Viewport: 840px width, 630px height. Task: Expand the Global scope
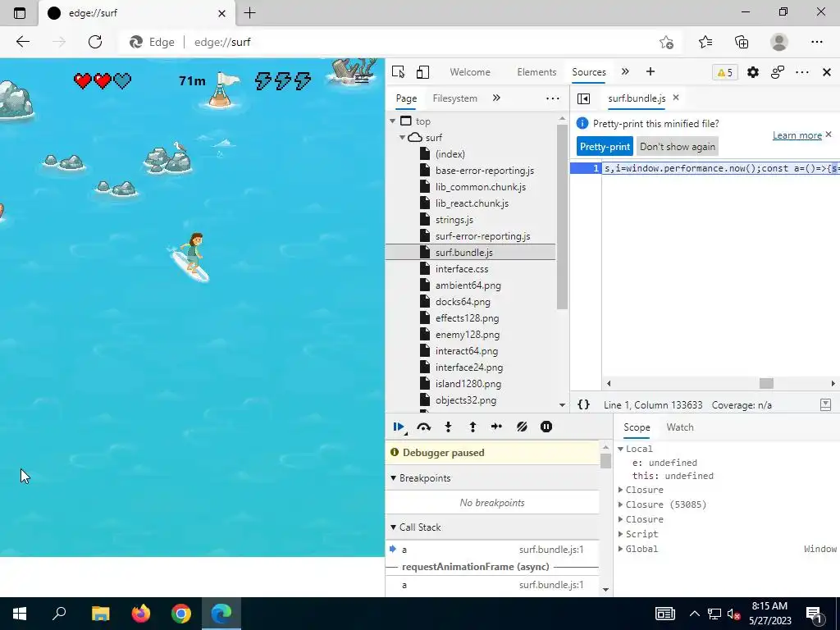click(x=620, y=549)
